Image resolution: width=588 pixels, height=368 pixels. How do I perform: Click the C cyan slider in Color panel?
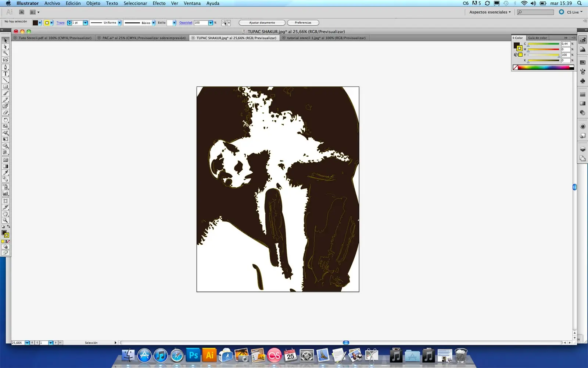[544, 44]
